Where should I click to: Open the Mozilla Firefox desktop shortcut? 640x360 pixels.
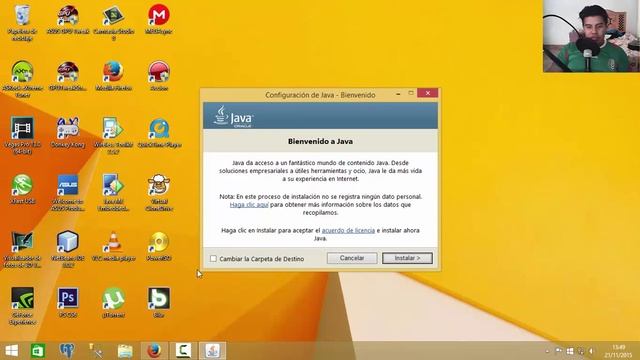coord(113,76)
